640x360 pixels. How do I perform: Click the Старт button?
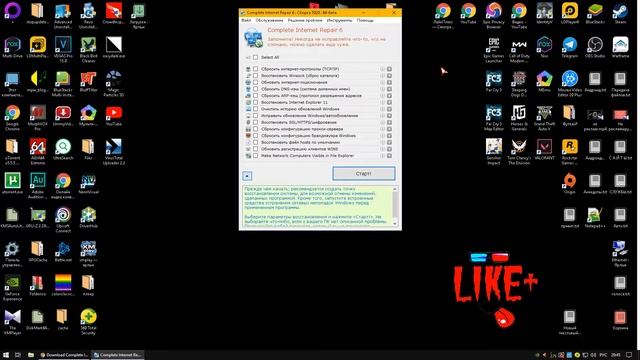(364, 173)
